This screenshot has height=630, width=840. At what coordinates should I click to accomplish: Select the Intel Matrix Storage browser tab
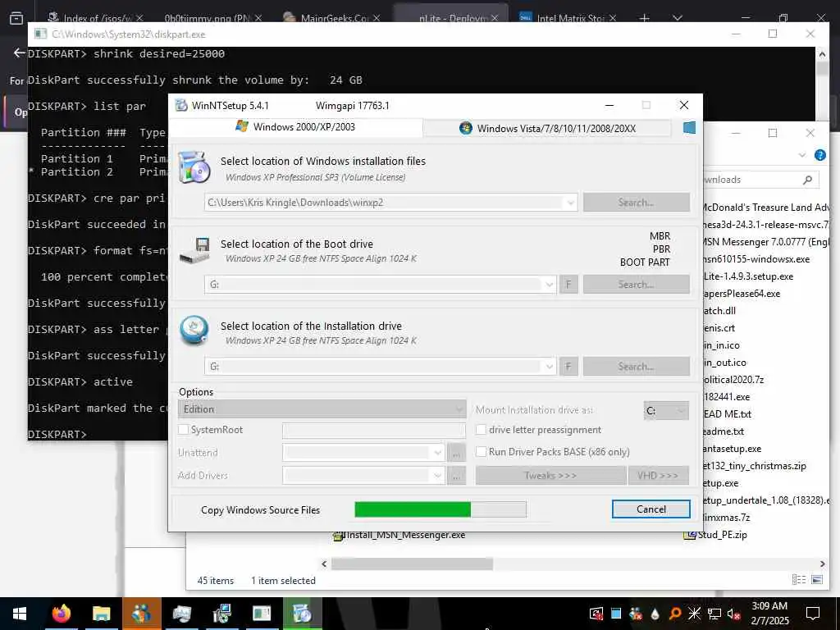click(x=568, y=18)
